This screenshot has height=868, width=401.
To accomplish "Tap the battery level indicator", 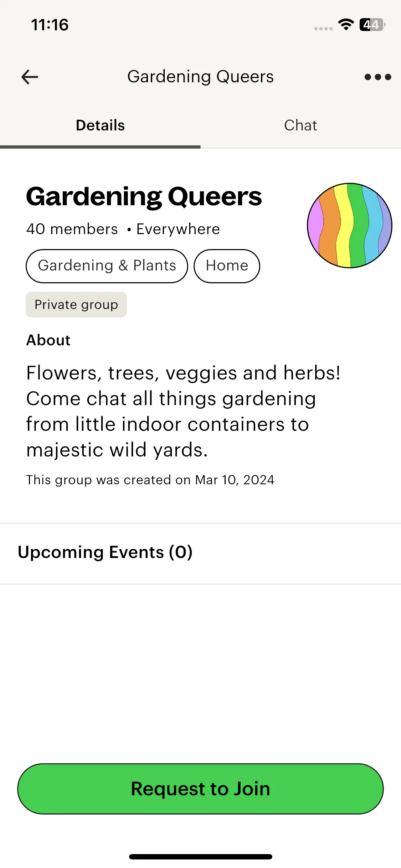I will pos(372,25).
